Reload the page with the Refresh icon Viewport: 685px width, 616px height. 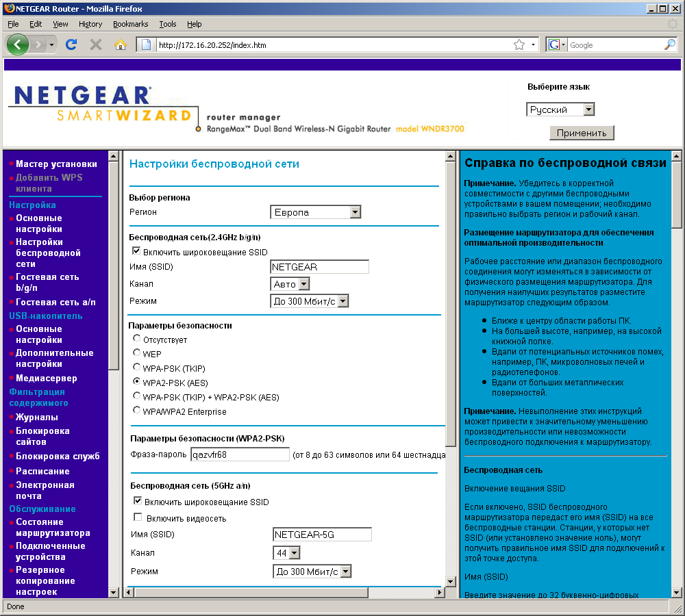[x=71, y=44]
